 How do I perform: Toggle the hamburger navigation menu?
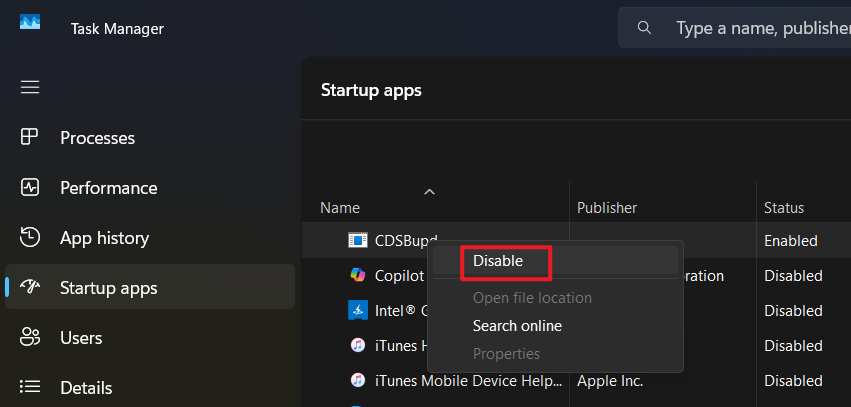(30, 87)
